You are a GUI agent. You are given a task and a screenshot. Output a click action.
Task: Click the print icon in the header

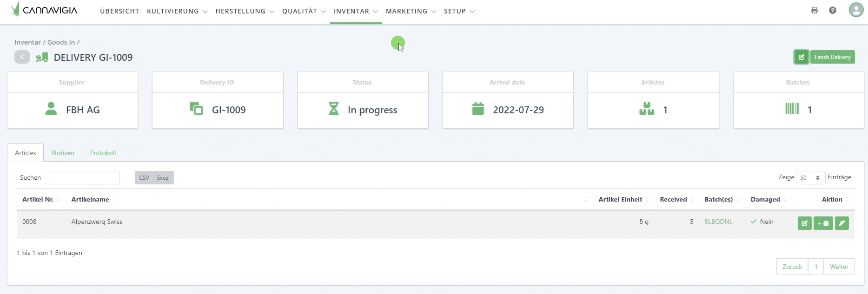[814, 10]
